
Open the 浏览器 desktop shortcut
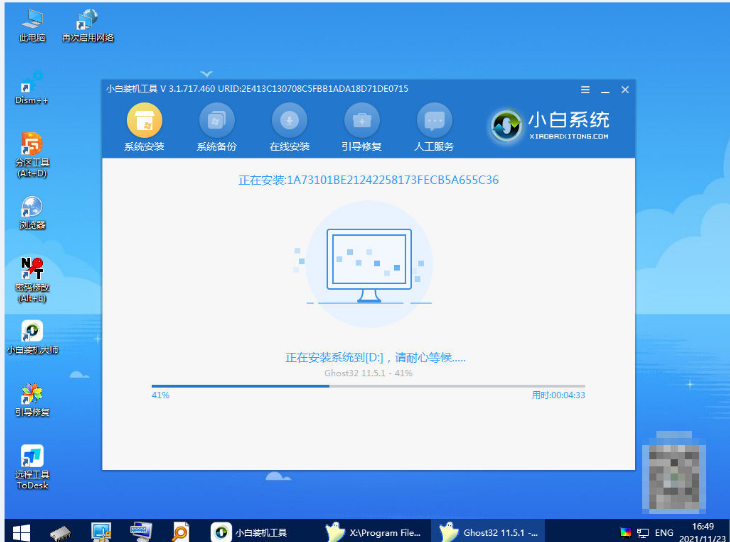pos(32,213)
